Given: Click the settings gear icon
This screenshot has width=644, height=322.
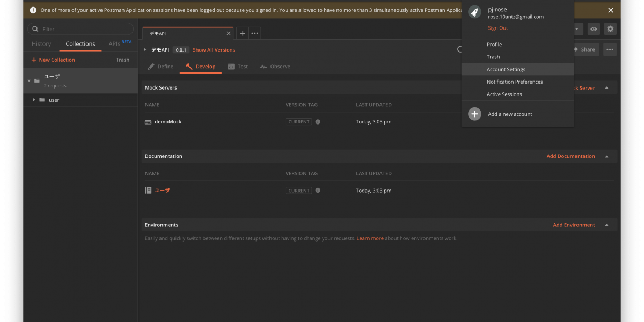Looking at the screenshot, I should tap(610, 29).
